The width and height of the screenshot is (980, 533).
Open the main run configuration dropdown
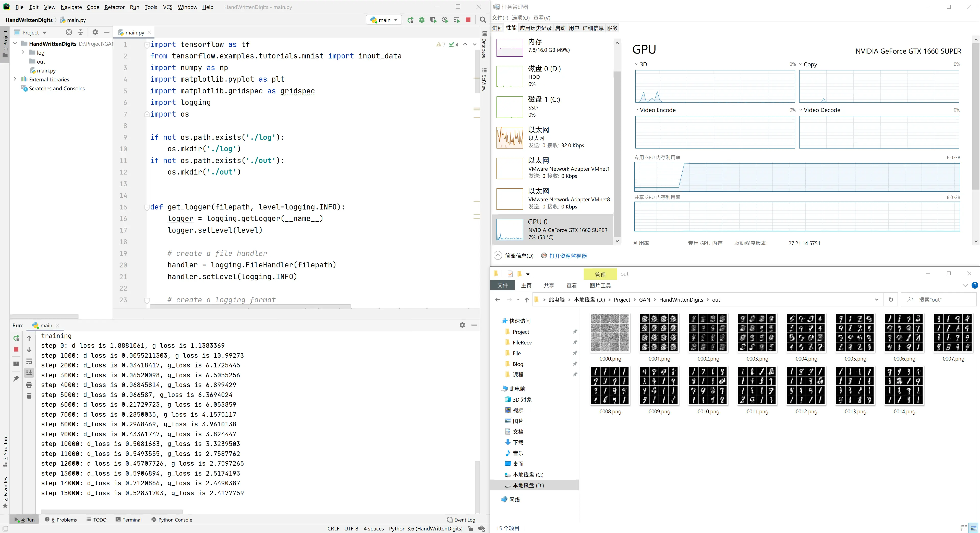(384, 20)
